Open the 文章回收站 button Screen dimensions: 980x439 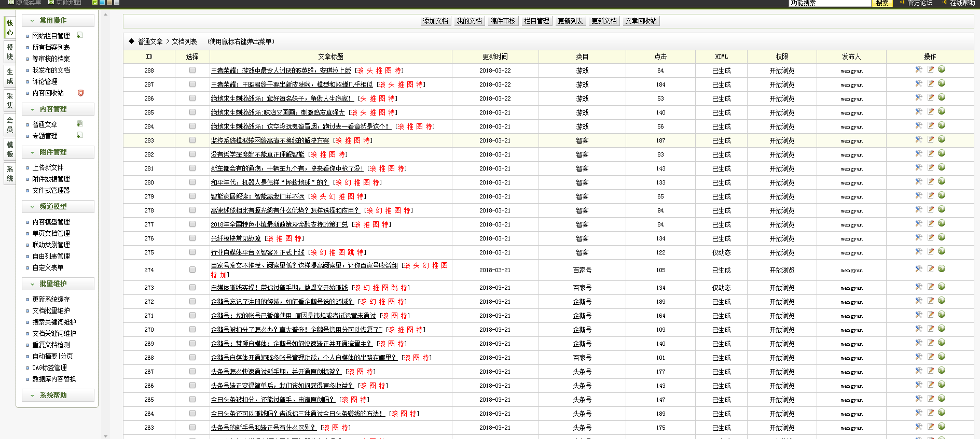[x=641, y=21]
